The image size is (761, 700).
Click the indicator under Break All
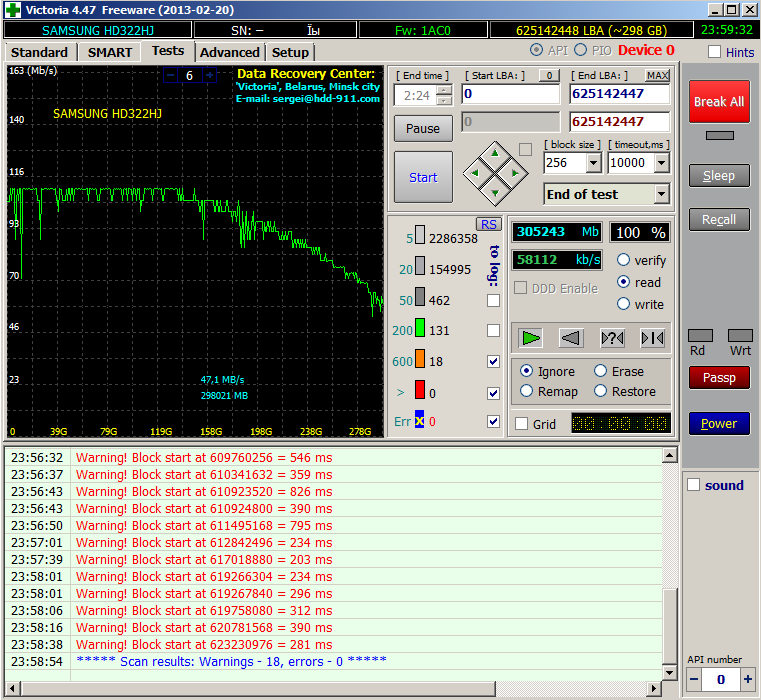[719, 135]
